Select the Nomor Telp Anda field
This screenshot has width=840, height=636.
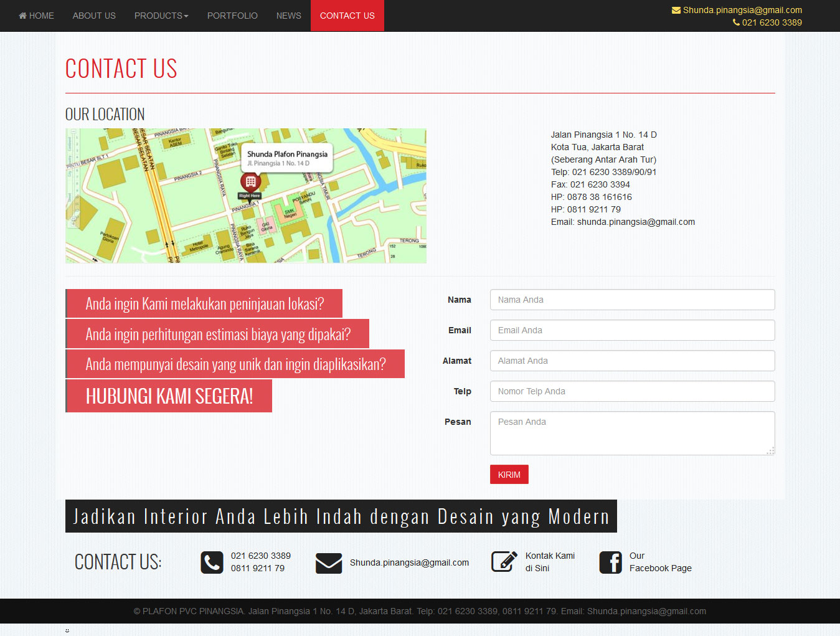(632, 391)
